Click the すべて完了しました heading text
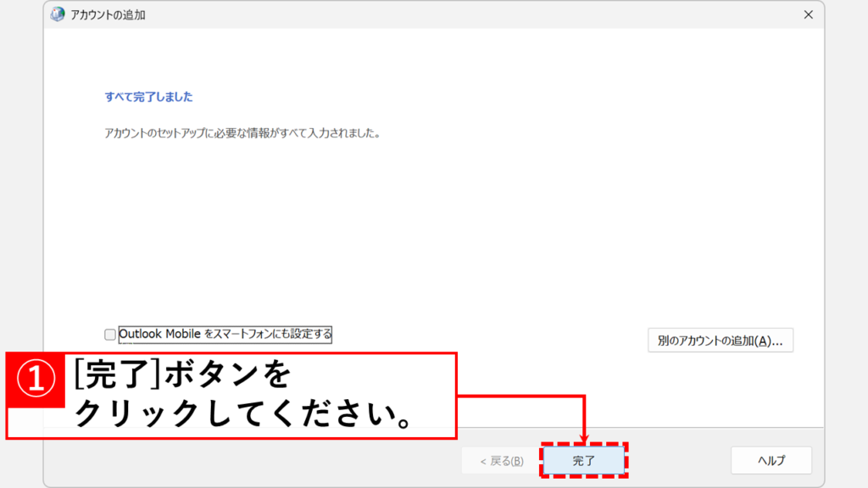The image size is (868, 488). [x=148, y=97]
